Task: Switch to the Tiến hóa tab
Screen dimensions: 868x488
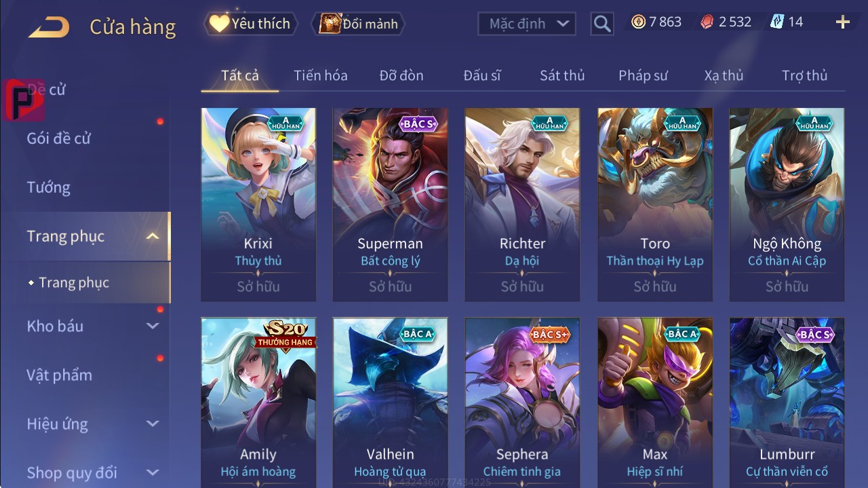Action: 321,75
